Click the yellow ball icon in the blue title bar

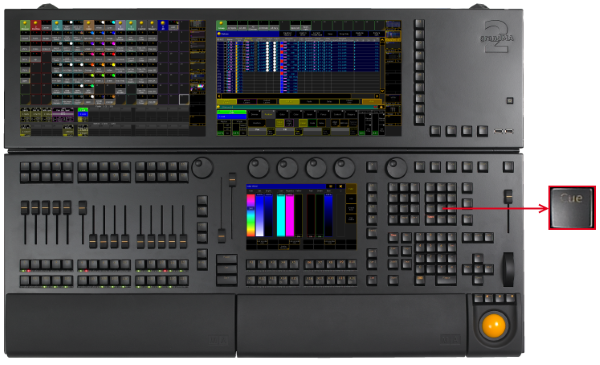(219, 34)
